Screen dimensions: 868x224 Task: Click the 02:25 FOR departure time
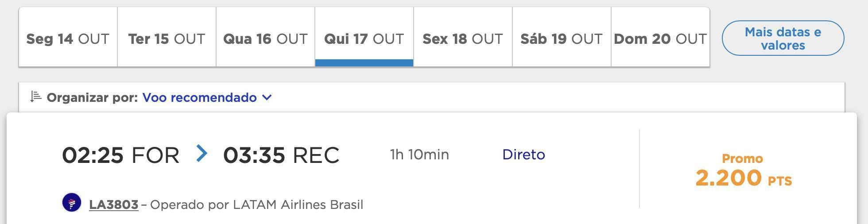(x=120, y=155)
